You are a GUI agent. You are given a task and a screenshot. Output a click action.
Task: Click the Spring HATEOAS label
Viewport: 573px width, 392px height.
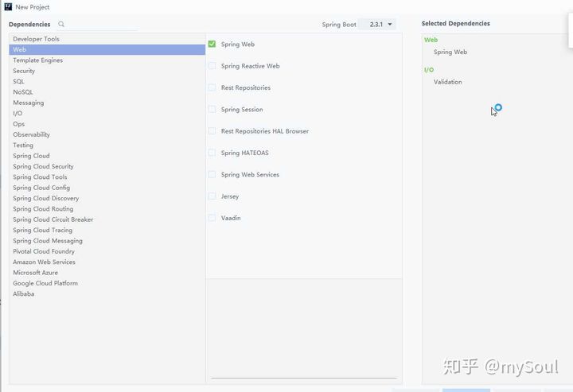(x=245, y=153)
